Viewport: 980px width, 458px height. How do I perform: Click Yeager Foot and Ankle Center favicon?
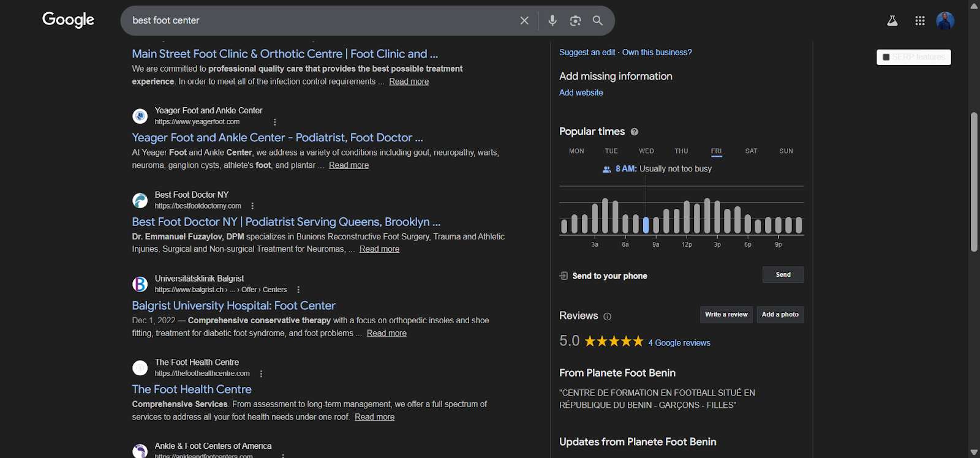click(140, 116)
